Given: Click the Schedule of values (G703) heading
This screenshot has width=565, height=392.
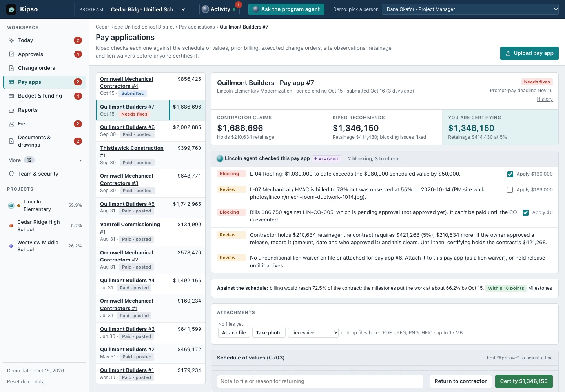Looking at the screenshot, I should [251, 358].
